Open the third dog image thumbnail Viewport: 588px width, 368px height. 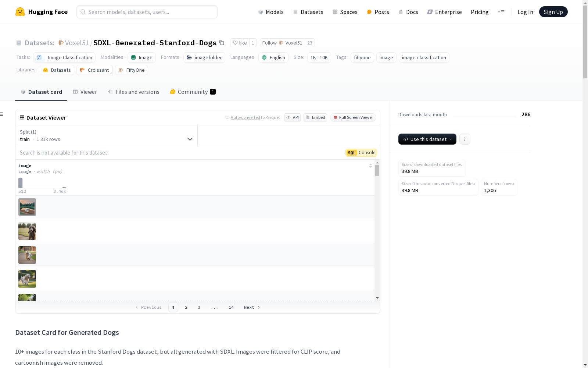[27, 255]
